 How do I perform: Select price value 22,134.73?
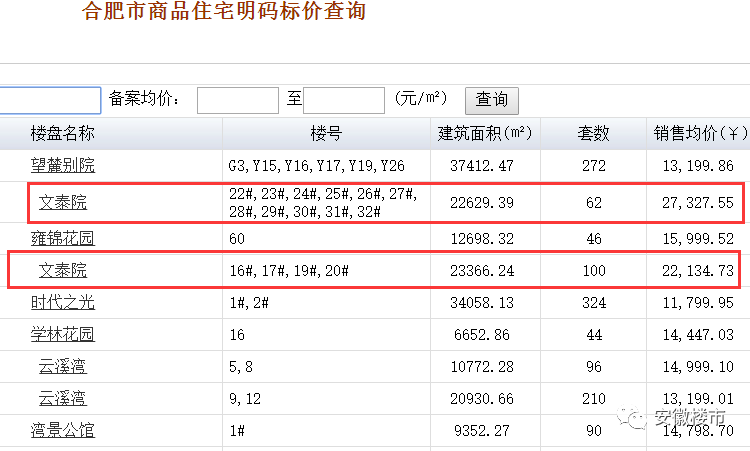click(698, 271)
